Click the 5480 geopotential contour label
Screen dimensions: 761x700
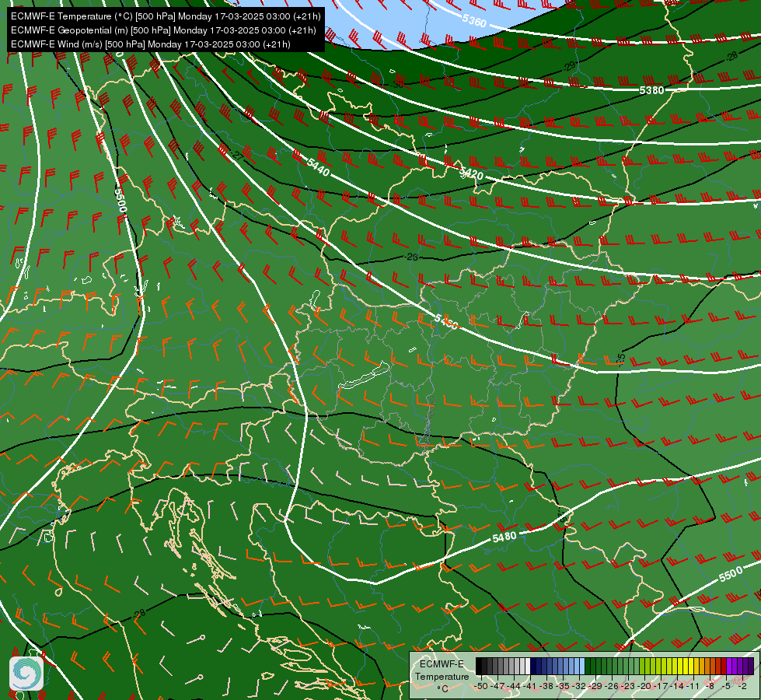[504, 537]
